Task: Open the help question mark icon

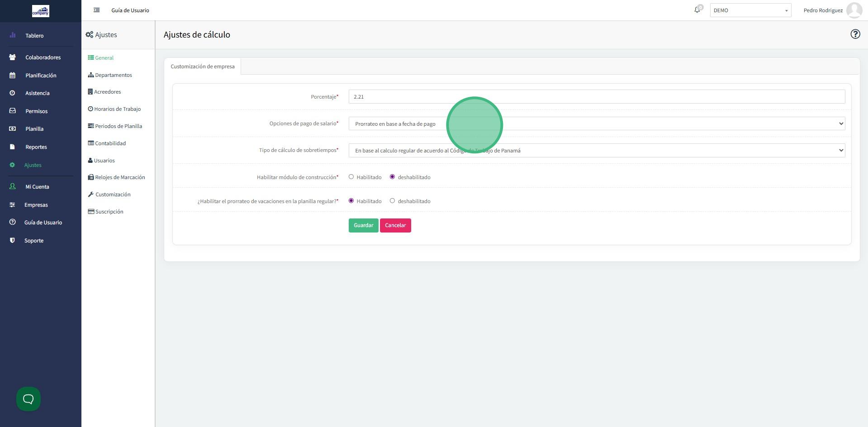Action: (x=855, y=34)
